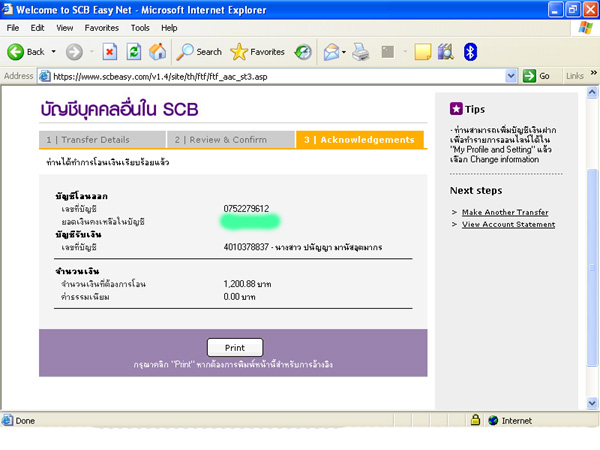Viewport: 600px width, 450px height.
Task: Click the Print printer icon in toolbar
Action: pyautogui.click(x=360, y=52)
